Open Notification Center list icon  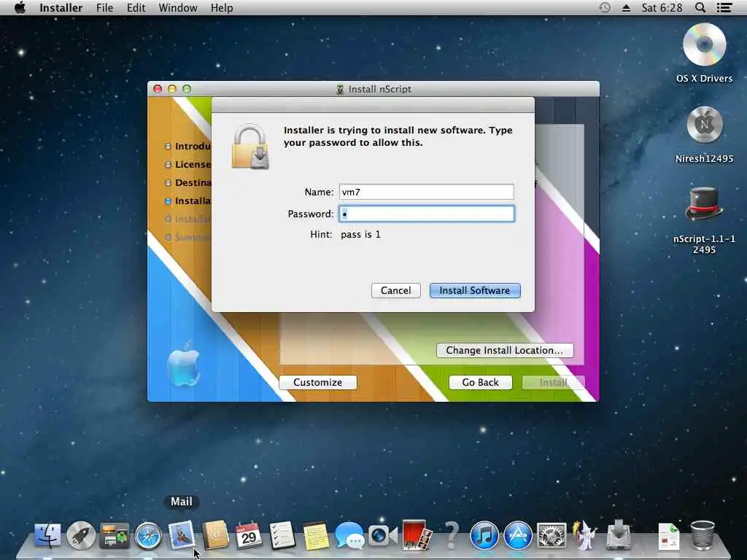(x=724, y=7)
